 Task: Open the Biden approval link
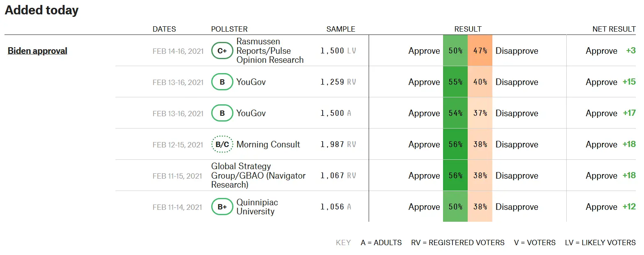[x=37, y=51]
